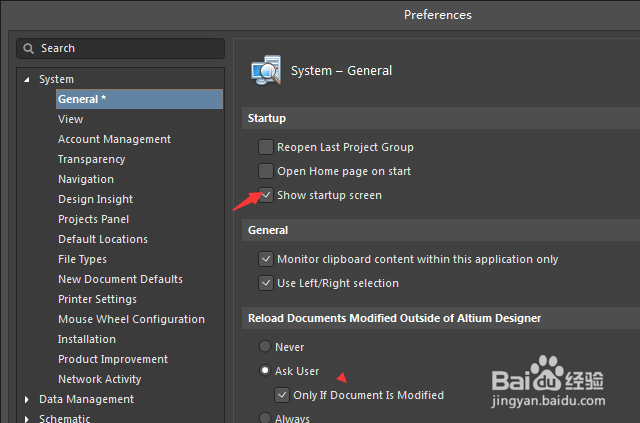Open Account Management settings page
Screen dimensions: 640x423
tap(114, 139)
